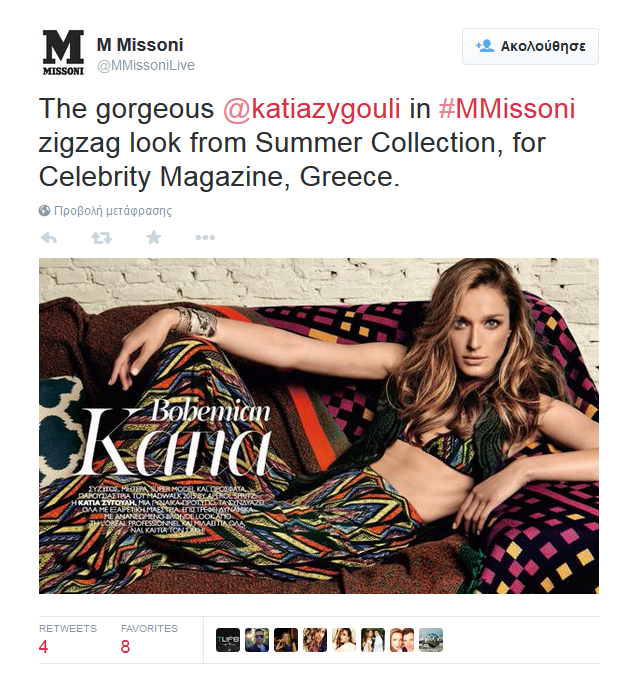This screenshot has height=678, width=638.
Task: View the 8 favorites count
Action: click(x=125, y=646)
